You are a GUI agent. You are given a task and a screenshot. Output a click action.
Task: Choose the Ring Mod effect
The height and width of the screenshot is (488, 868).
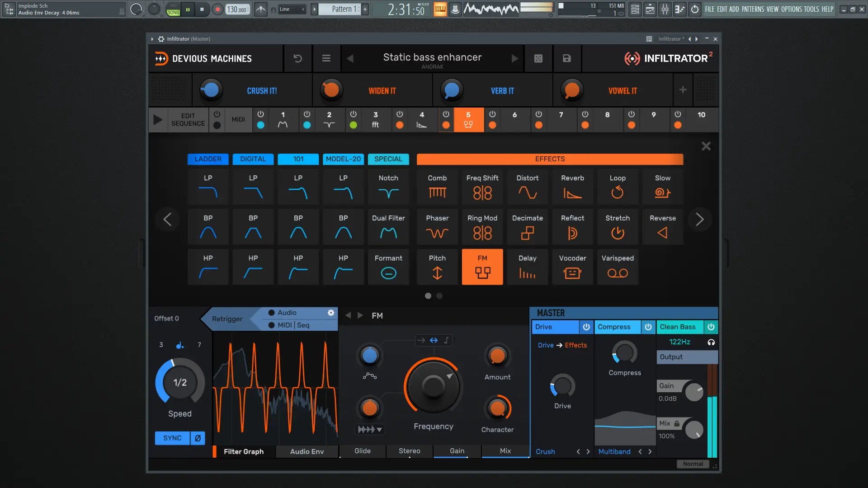482,232
